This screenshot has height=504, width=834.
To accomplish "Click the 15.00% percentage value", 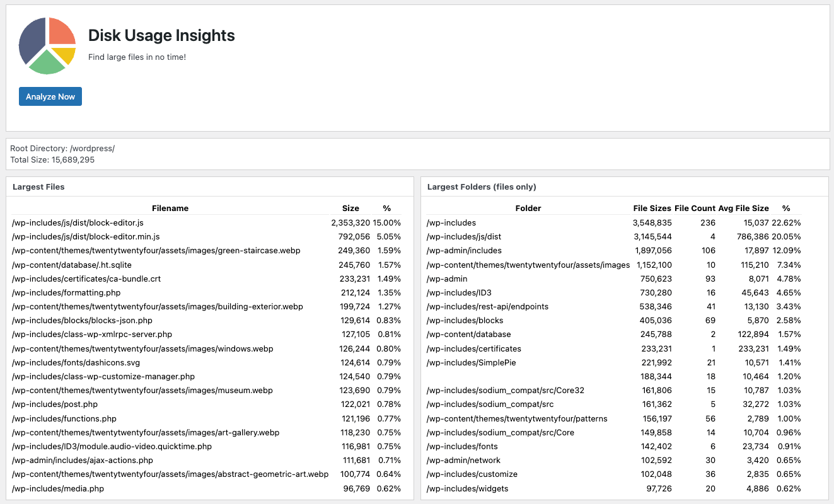I will [387, 222].
